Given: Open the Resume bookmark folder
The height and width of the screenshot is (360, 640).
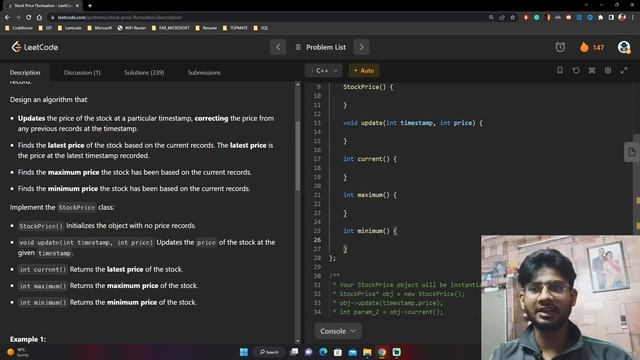Looking at the screenshot, I should click(x=206, y=28).
